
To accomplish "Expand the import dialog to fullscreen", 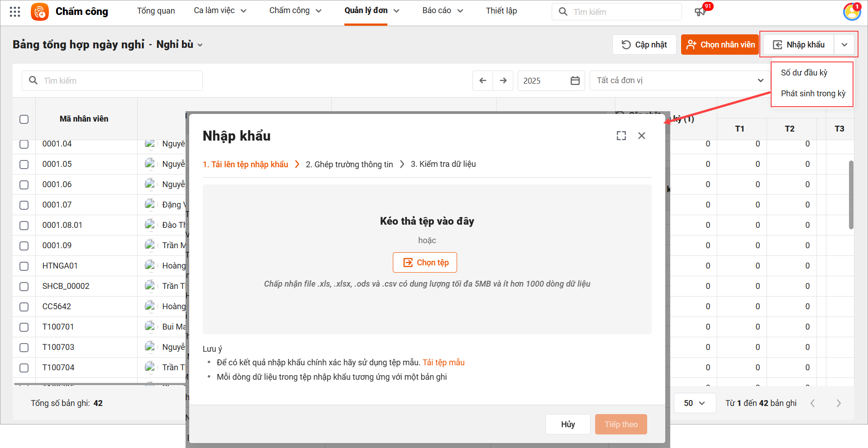I will (x=621, y=136).
